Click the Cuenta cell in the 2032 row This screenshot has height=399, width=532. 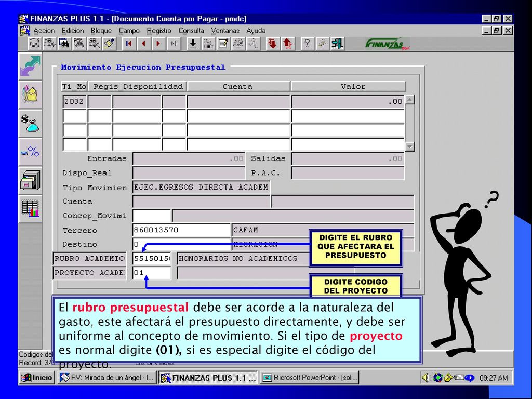tap(238, 101)
